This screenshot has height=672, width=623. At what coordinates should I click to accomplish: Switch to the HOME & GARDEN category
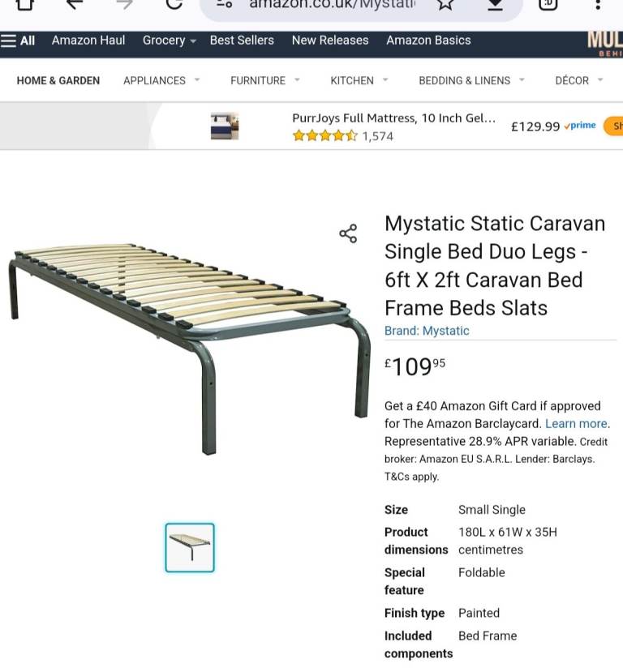click(x=58, y=80)
